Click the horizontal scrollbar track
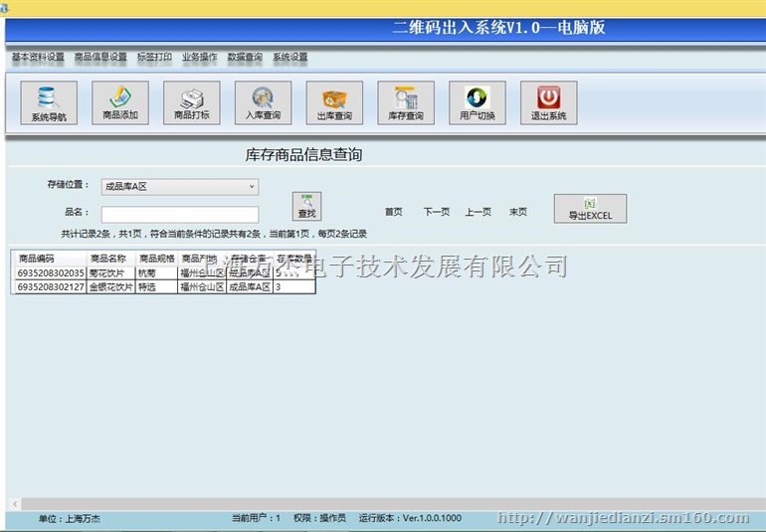 (x=393, y=504)
